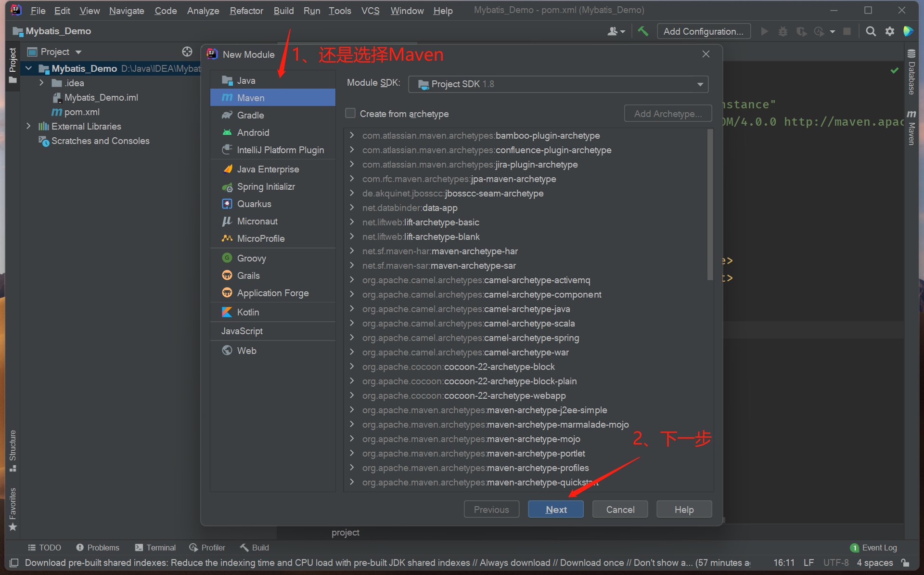Enable Create from archetype checkbox
This screenshot has width=924, height=575.
pos(350,114)
